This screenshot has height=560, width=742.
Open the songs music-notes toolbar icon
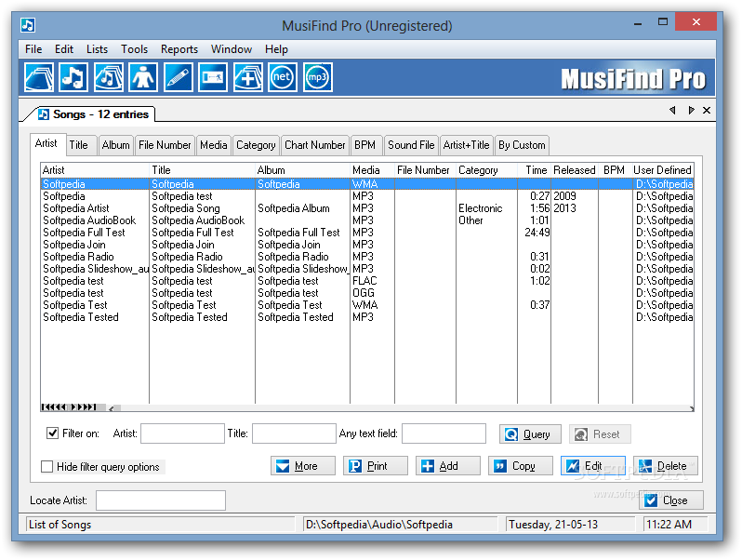(73, 77)
